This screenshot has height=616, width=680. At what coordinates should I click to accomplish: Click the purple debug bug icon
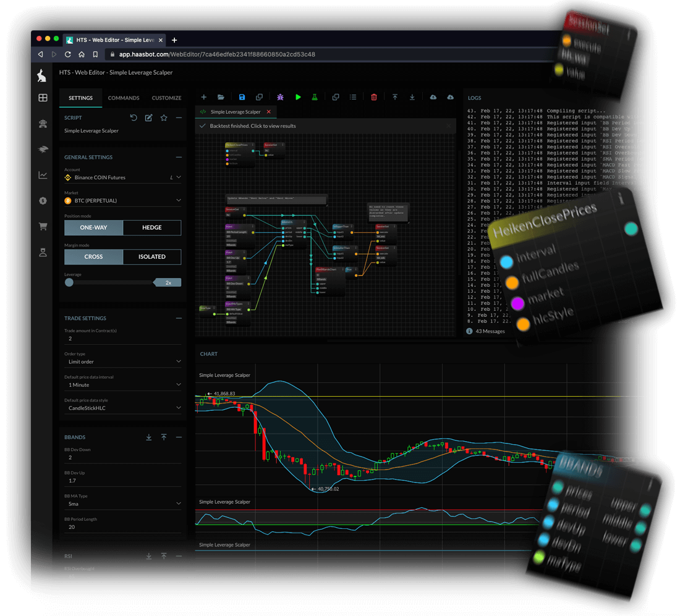pos(281,98)
